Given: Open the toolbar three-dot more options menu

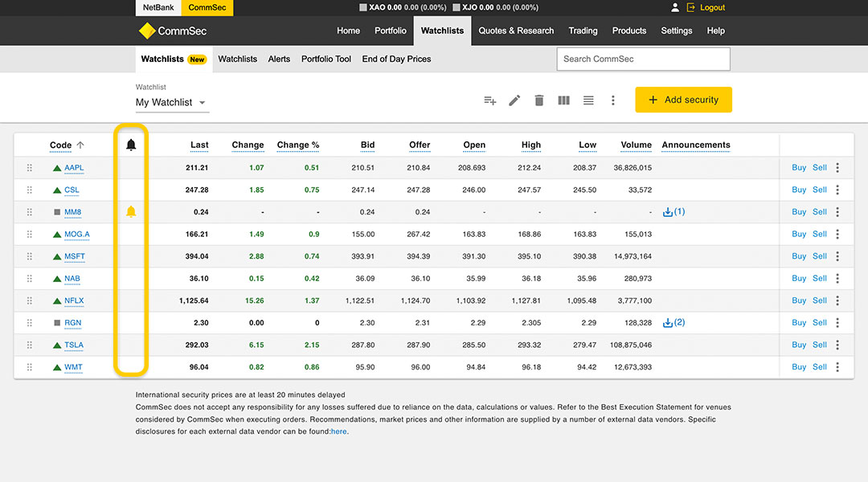Looking at the screenshot, I should [x=612, y=100].
